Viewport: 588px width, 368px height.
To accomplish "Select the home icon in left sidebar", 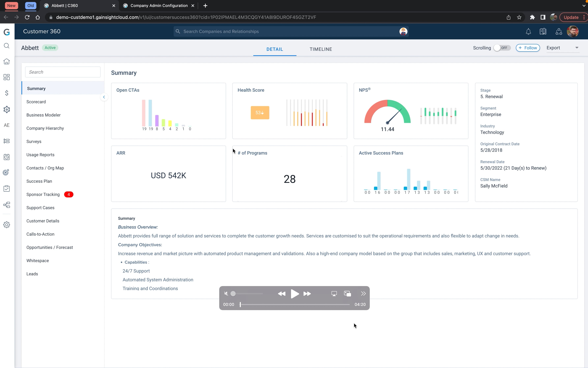I will point(7,61).
